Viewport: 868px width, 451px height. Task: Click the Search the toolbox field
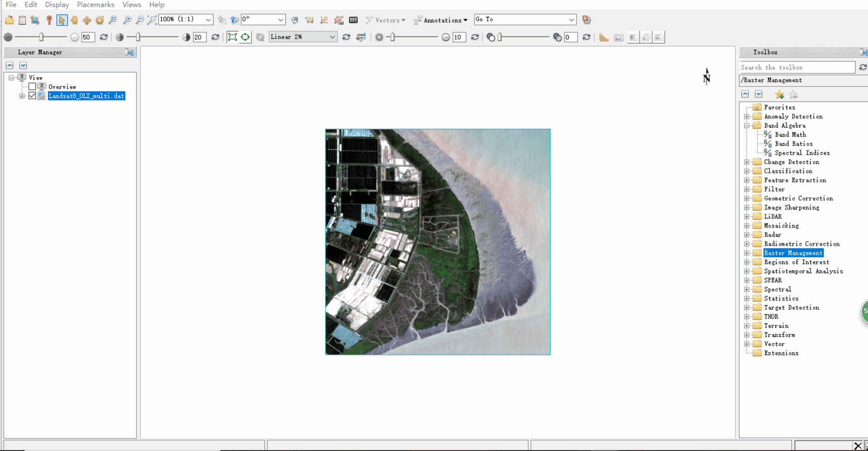pos(797,67)
